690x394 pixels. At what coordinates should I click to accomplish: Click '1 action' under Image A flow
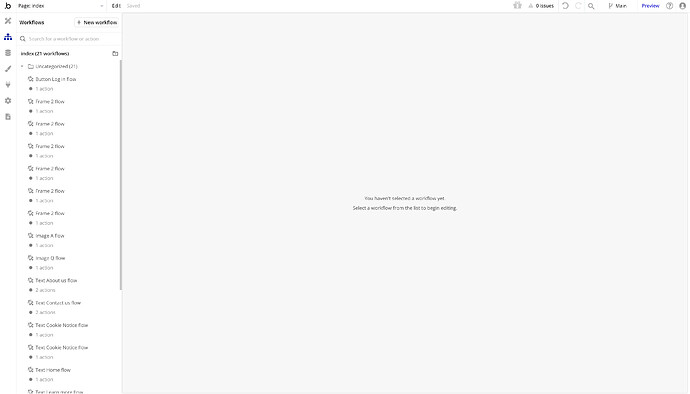click(x=44, y=246)
